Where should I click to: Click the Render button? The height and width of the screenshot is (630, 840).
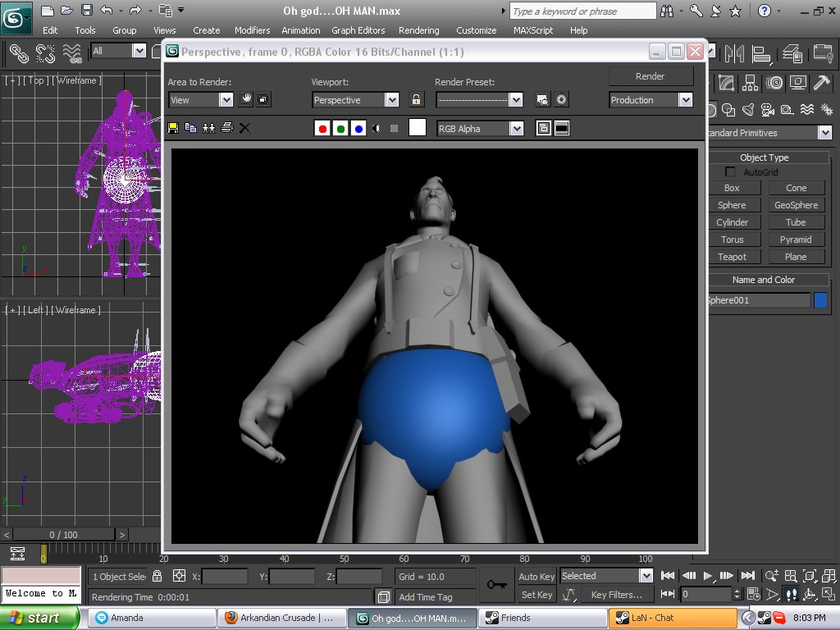click(x=651, y=76)
